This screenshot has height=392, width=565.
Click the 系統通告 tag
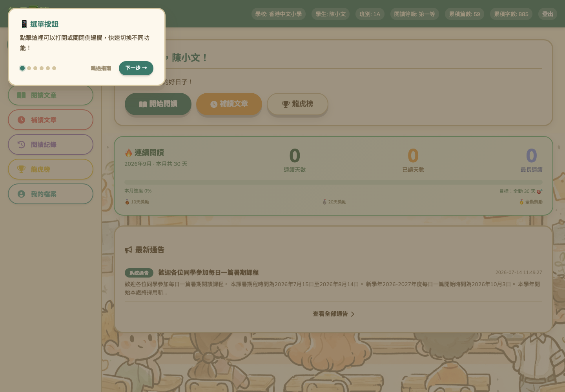(x=139, y=273)
